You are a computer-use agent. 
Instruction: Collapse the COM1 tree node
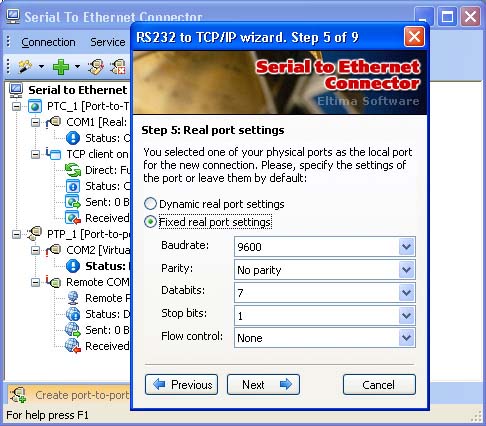tap(35, 122)
